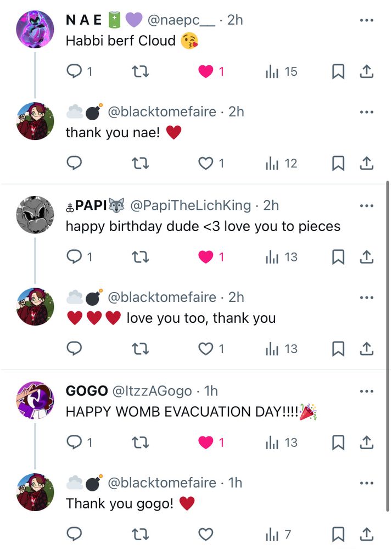This screenshot has height=549, width=392.
Task: Retweet the "love you too, thank you" reply
Action: pyautogui.click(x=141, y=349)
